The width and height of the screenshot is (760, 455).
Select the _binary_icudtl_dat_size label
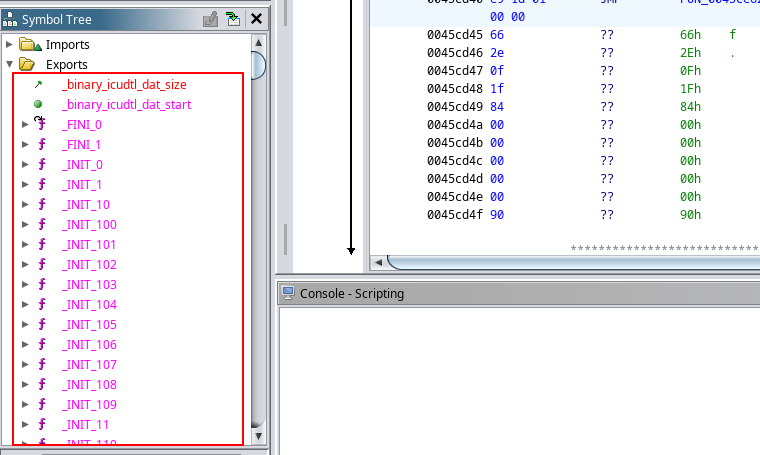click(124, 85)
